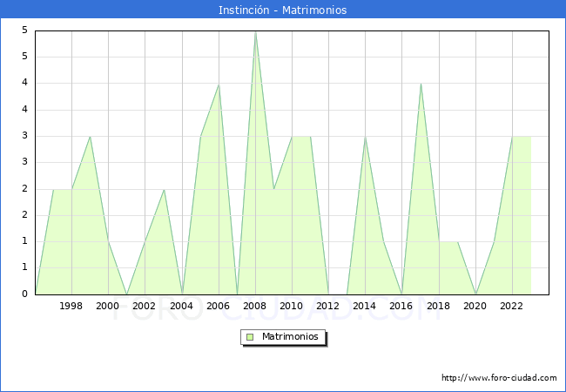Select the 2014 peak data point
Screen dimensions: 566x392
click(x=365, y=137)
